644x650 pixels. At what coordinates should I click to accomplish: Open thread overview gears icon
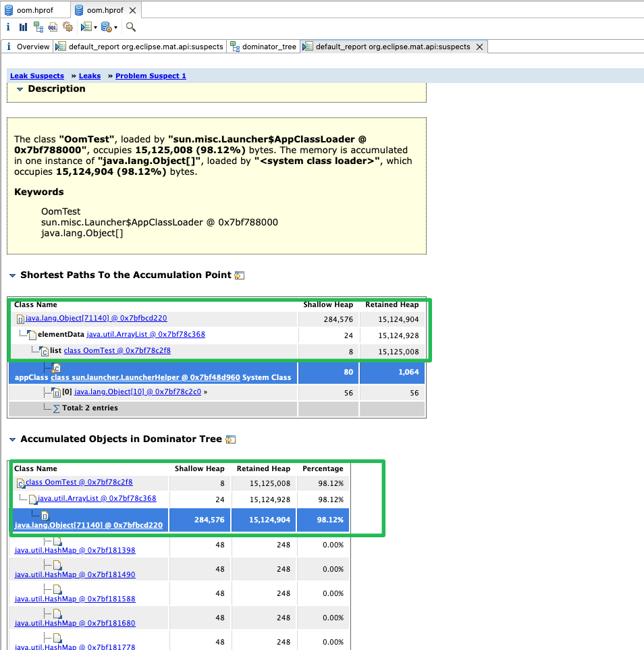(x=68, y=28)
